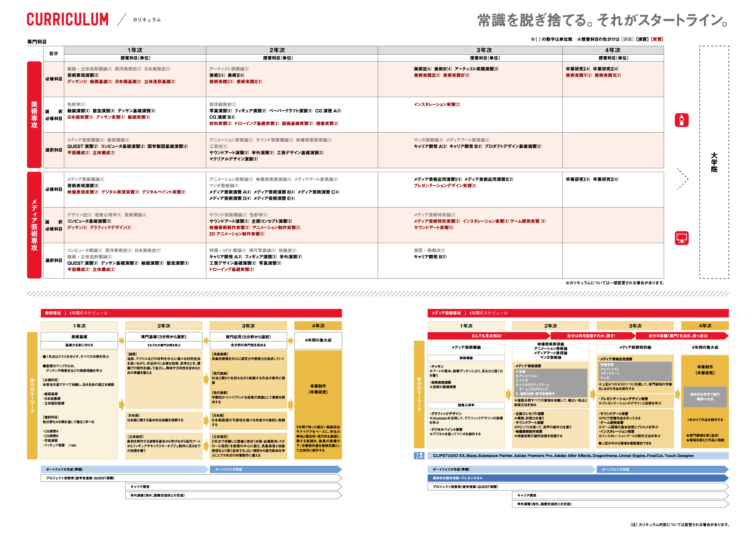The width and height of the screenshot is (756, 534).
Task: Click 版画基礎実習(2) course entry
Action: coord(297,124)
